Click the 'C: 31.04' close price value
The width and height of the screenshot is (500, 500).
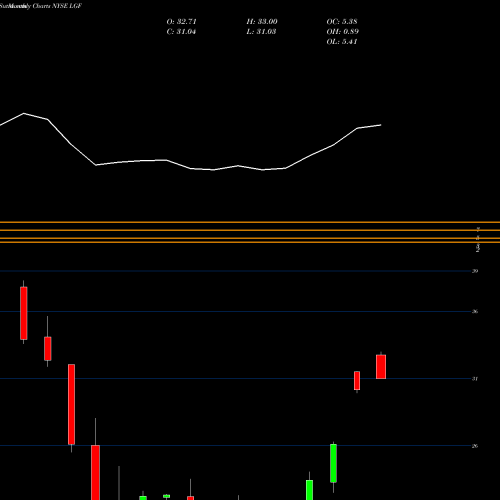pos(181,32)
